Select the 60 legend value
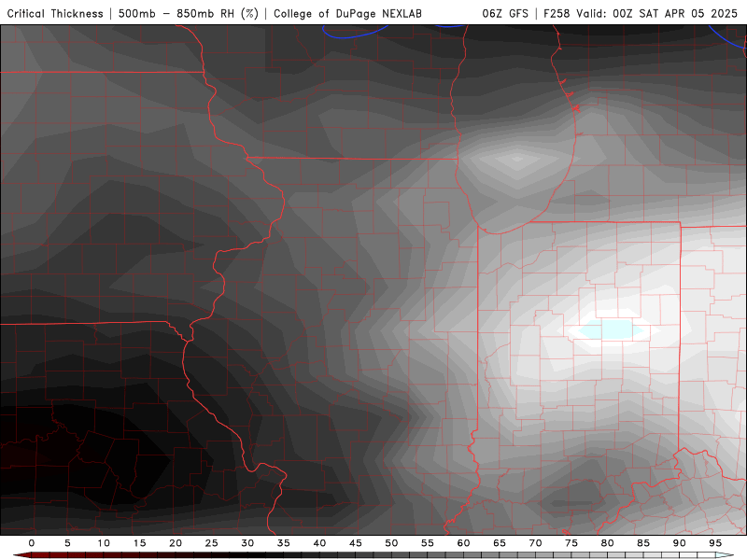The height and width of the screenshot is (560, 747). tap(463, 543)
